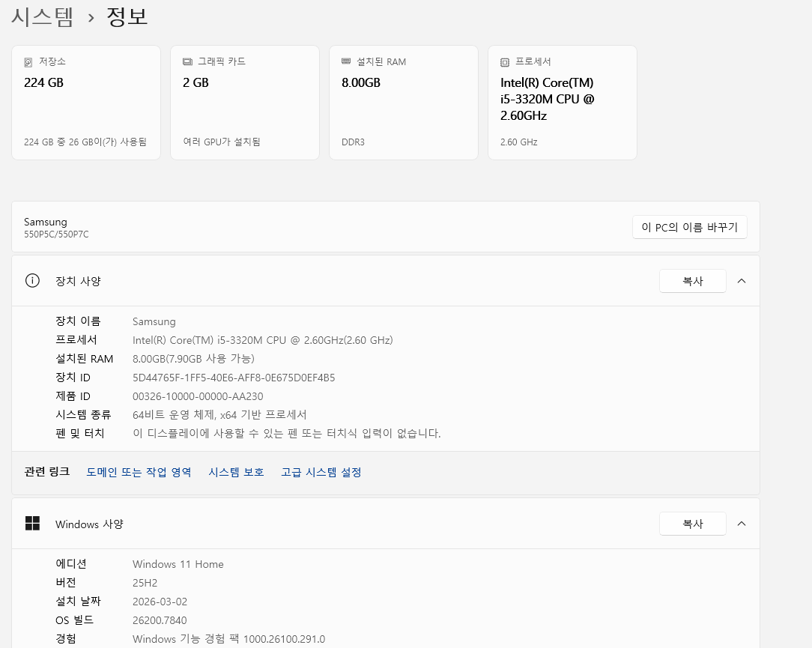Copy device specifications with 복사 button
The width and height of the screenshot is (812, 648).
pos(692,281)
